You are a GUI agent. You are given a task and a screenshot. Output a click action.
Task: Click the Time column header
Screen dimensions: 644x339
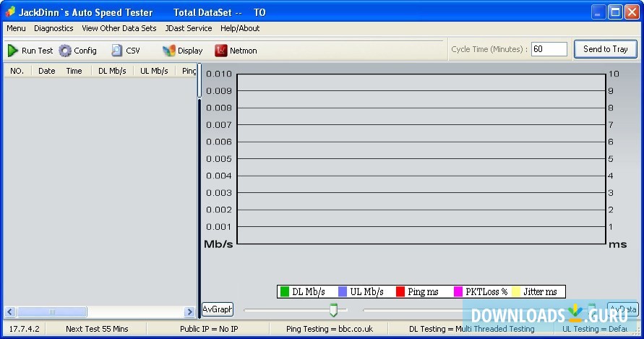(x=74, y=71)
